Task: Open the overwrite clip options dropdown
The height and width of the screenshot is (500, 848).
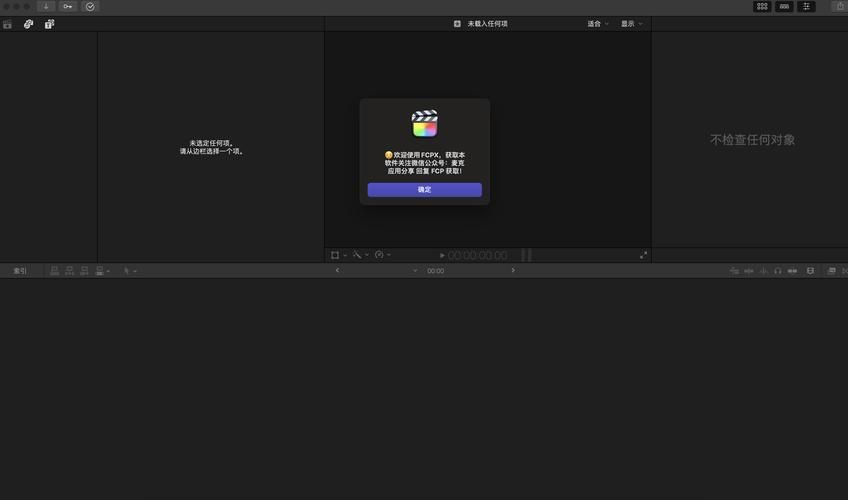Action: coord(102,271)
